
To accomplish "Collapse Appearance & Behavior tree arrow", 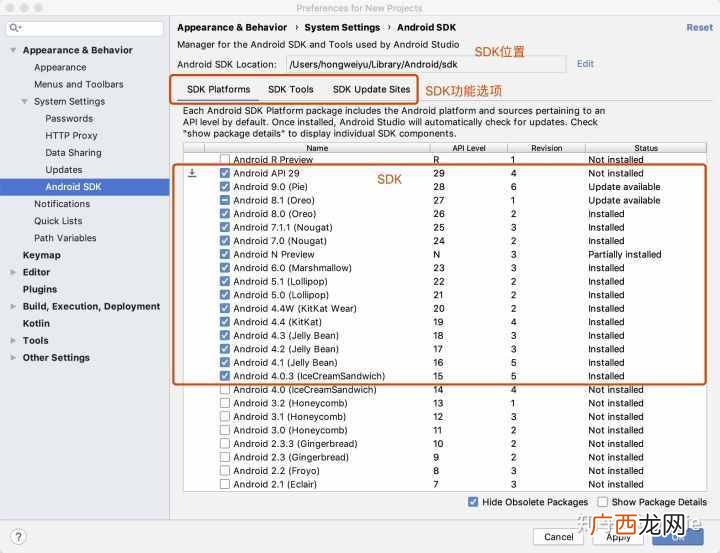I will [x=13, y=50].
